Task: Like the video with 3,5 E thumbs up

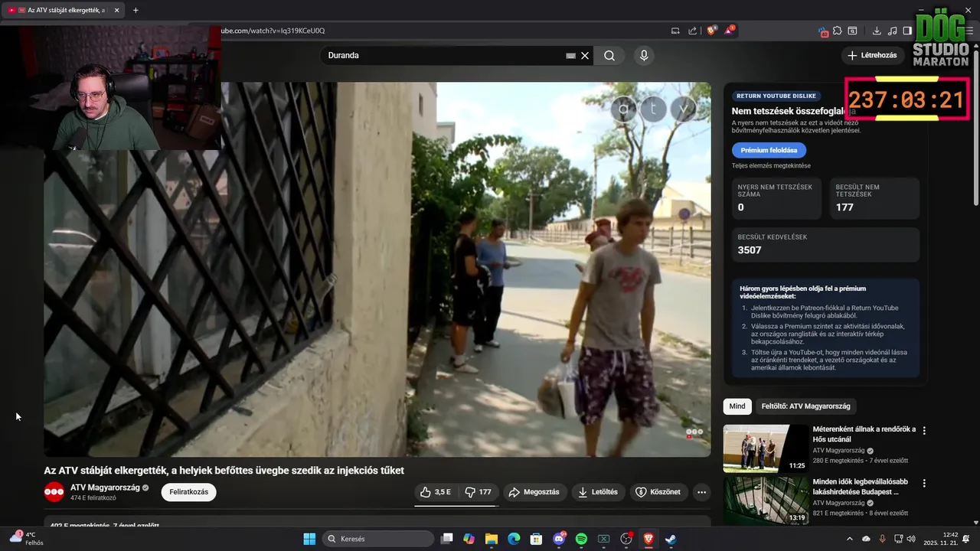Action: 435,492
